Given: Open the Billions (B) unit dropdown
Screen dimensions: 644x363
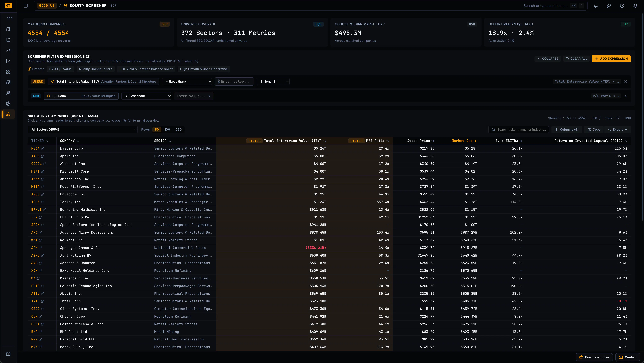Looking at the screenshot, I should (273, 82).
